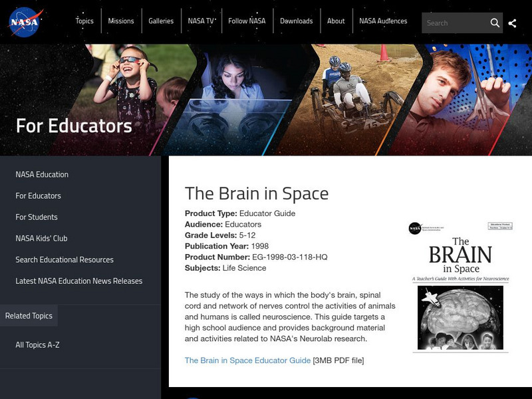
Task: Click the Brain in Space cover thumbnail
Action: coord(460,287)
